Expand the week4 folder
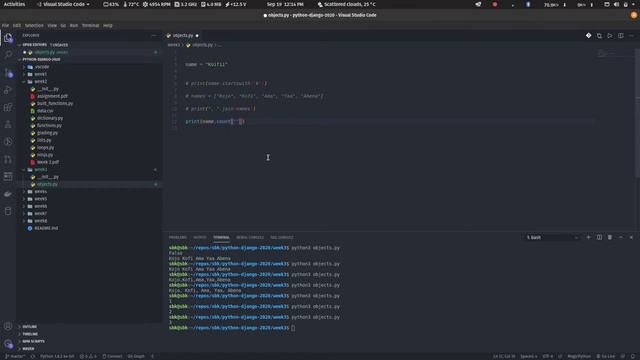 [40, 191]
